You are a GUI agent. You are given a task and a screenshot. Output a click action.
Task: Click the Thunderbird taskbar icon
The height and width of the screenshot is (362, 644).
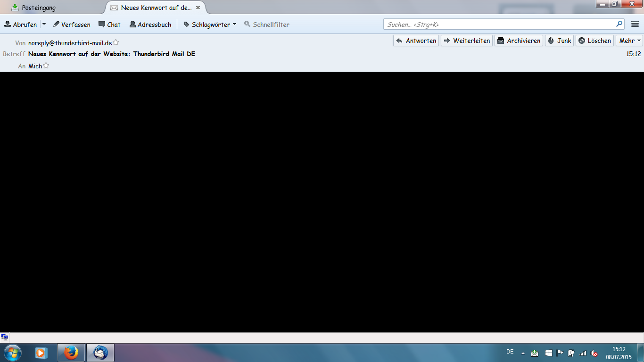coord(100,353)
